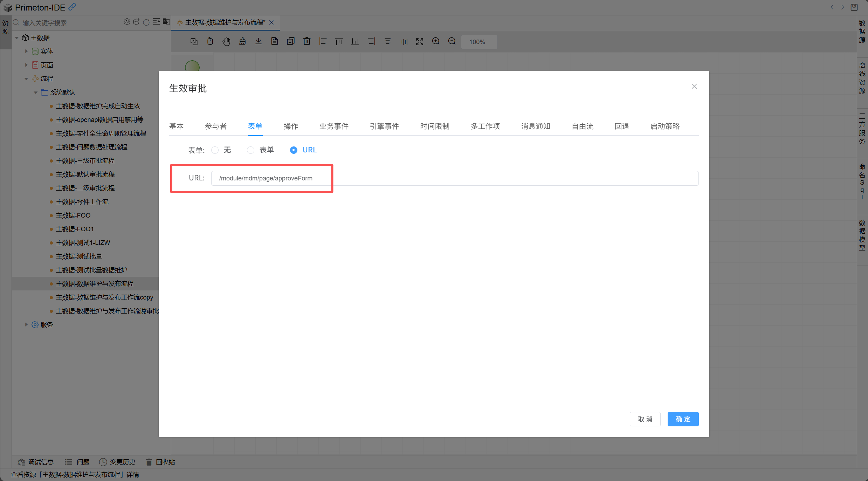The height and width of the screenshot is (481, 868).
Task: Expand the 服务 tree node
Action: 26,324
